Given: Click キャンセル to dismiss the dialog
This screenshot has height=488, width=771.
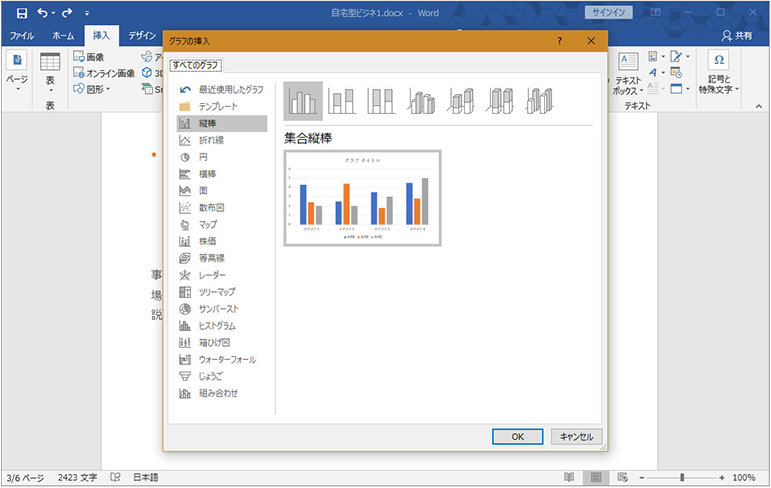Looking at the screenshot, I should click(x=576, y=436).
